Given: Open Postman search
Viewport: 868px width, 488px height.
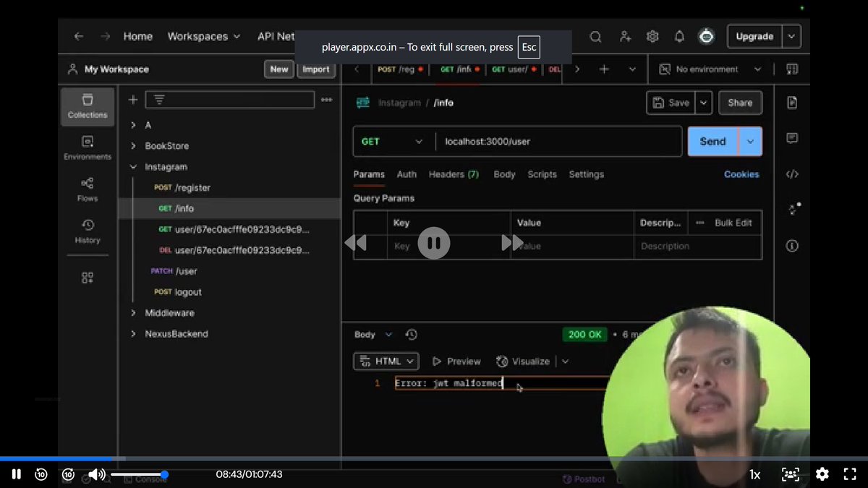Looking at the screenshot, I should coord(595,37).
